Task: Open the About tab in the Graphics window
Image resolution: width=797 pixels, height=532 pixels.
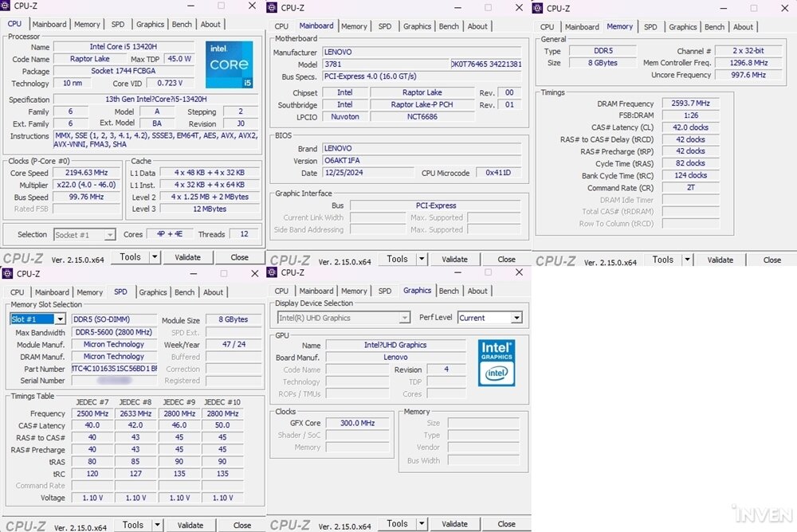Action: (477, 291)
